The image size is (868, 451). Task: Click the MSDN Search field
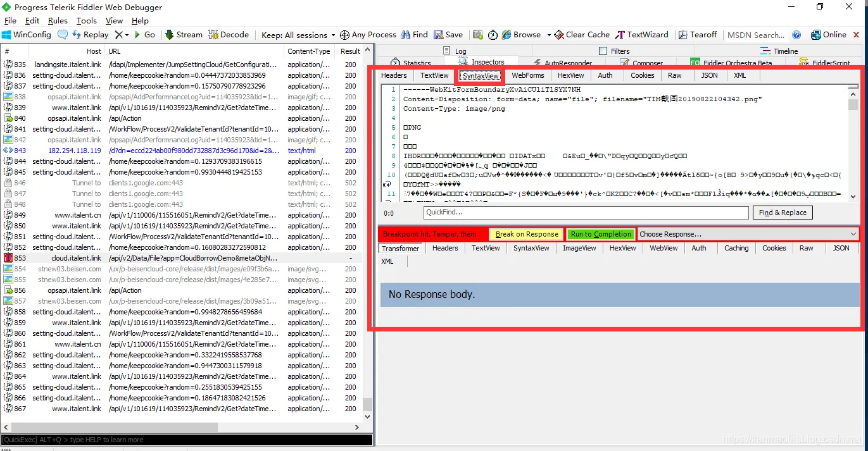[x=757, y=35]
